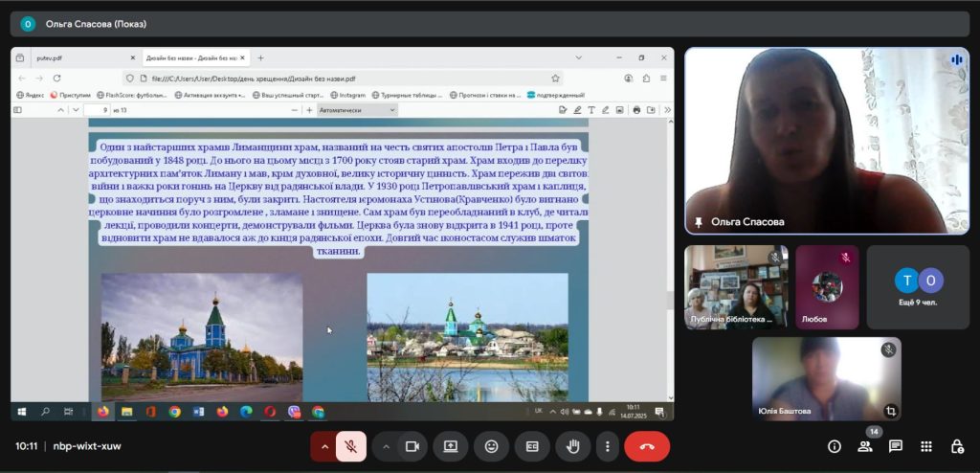Open host controls lock icon
Screen dimensions: 980x473
956,446
